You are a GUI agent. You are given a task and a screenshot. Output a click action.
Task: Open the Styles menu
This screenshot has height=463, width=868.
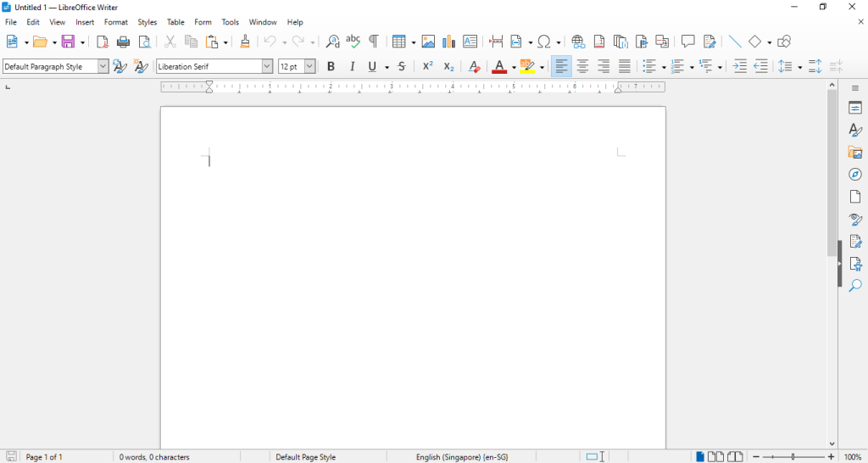point(147,22)
